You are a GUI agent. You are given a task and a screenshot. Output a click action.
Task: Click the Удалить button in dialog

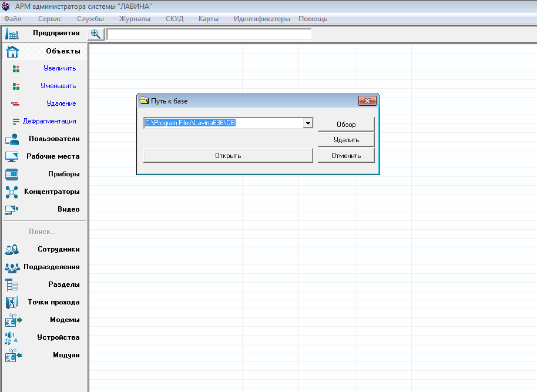pos(346,140)
